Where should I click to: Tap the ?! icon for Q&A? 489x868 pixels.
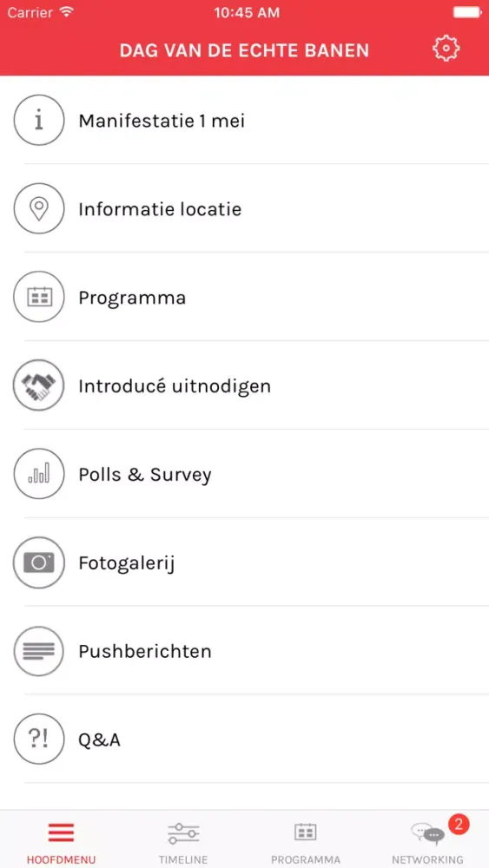click(x=39, y=740)
